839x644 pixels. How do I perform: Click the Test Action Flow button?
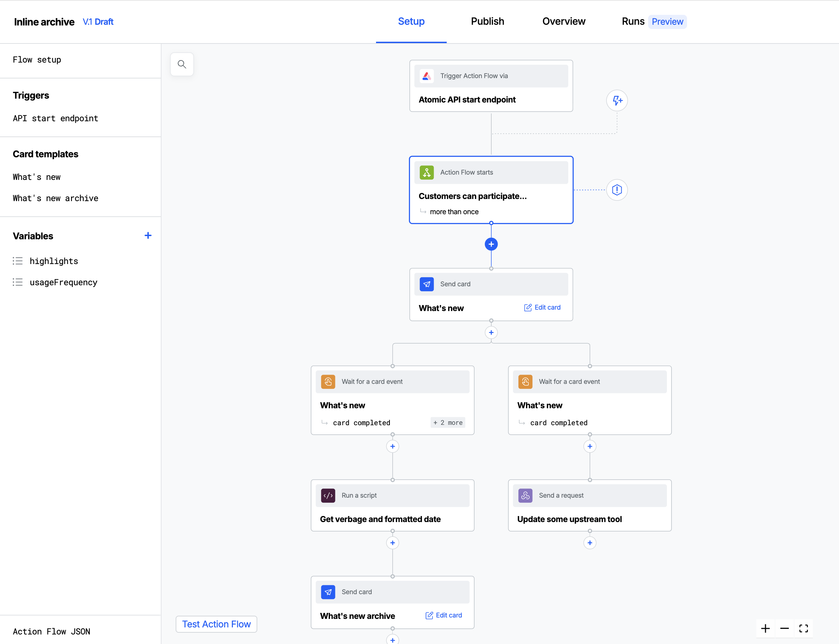pos(216,624)
